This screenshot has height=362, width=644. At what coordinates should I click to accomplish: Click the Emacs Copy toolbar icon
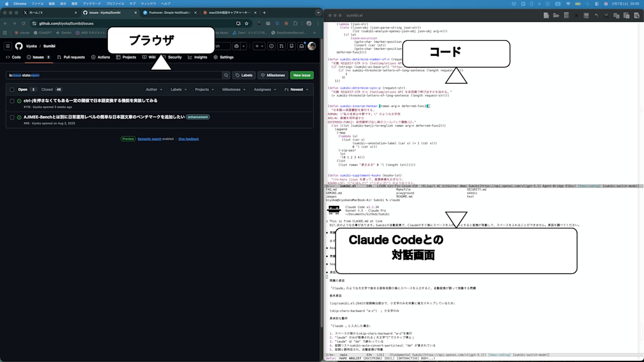[x=616, y=16]
